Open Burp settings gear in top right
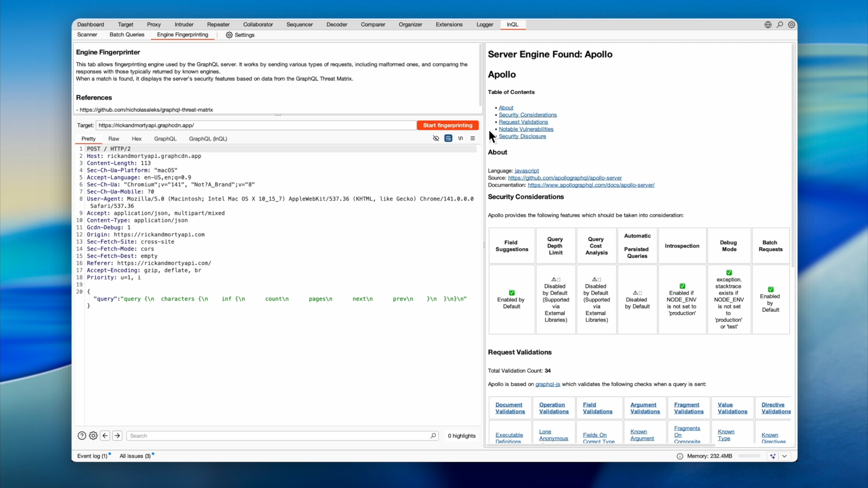This screenshot has height=488, width=868. click(x=792, y=24)
